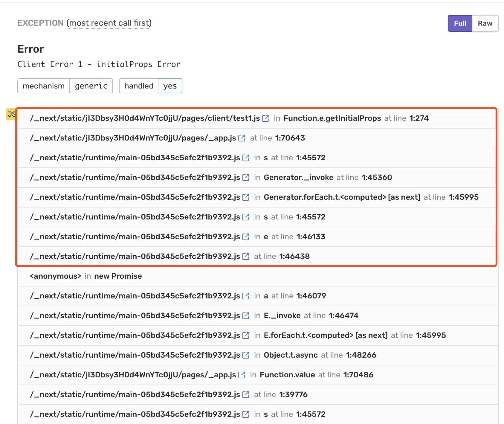The width and height of the screenshot is (504, 424).
Task: Switch to Raw stack trace view
Action: pos(485,23)
